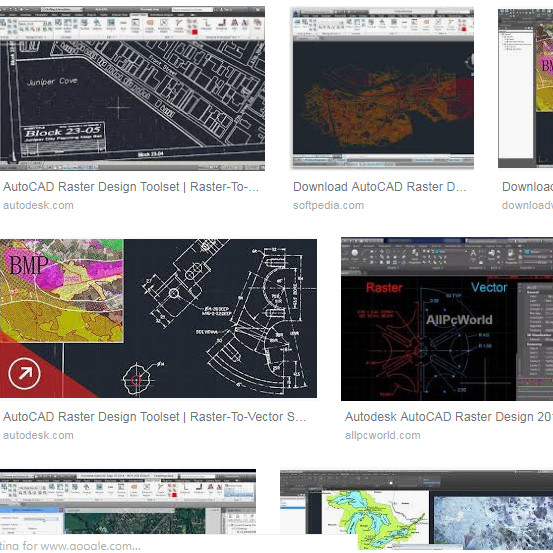
Task: Click autodesk.com source under the Juniper Cove result
Action: pyautogui.click(x=38, y=205)
